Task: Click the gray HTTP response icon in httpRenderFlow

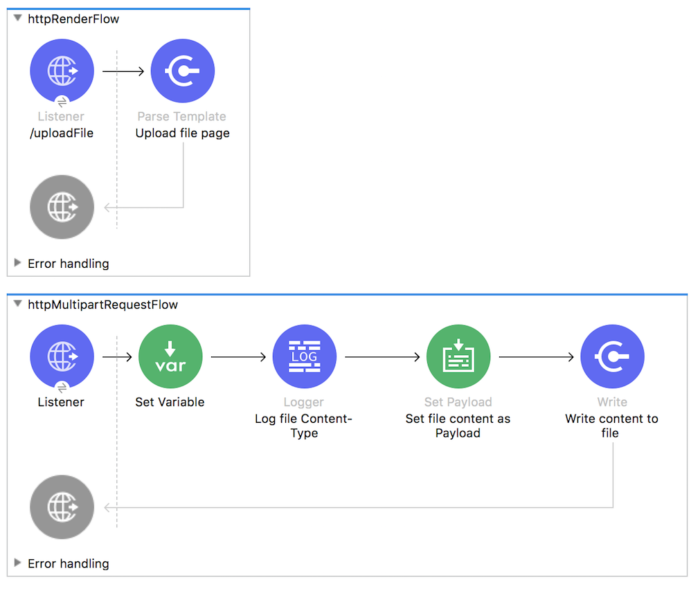Action: coord(62,206)
